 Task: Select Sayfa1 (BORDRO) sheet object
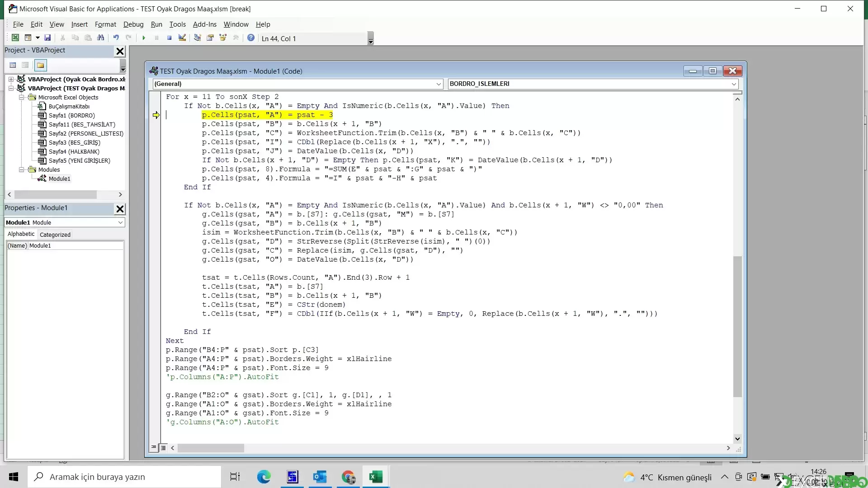click(71, 115)
